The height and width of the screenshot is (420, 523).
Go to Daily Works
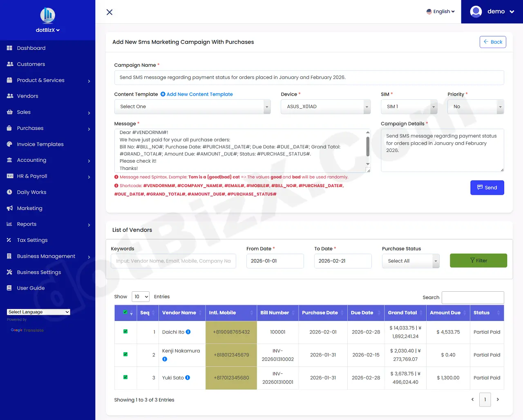click(x=31, y=192)
